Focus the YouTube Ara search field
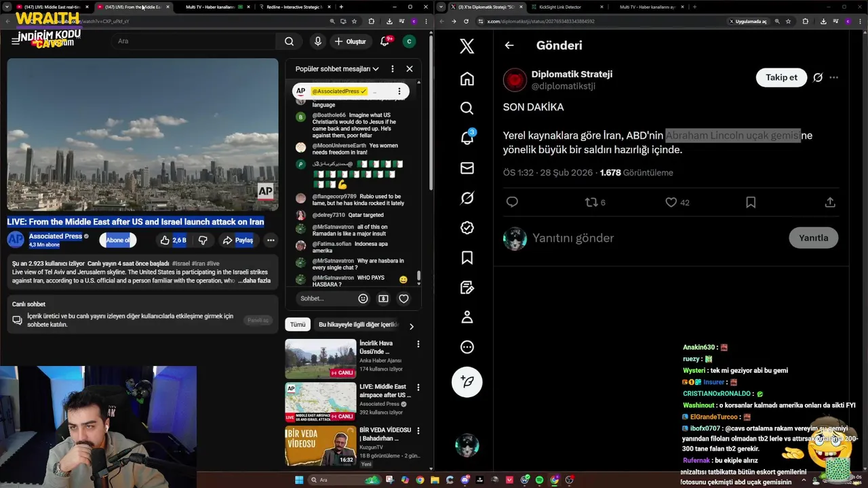This screenshot has height=488, width=868. pos(194,41)
